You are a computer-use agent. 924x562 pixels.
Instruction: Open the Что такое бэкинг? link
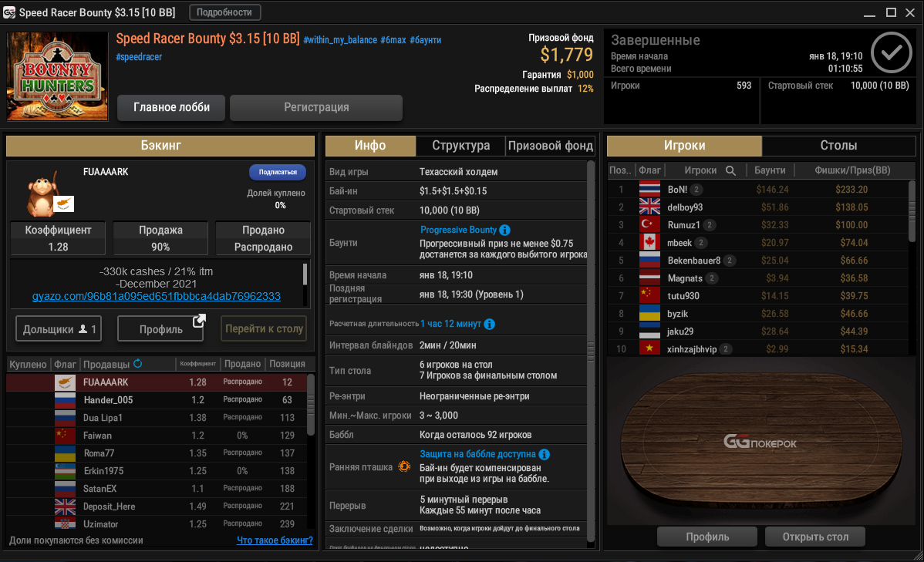coord(275,540)
